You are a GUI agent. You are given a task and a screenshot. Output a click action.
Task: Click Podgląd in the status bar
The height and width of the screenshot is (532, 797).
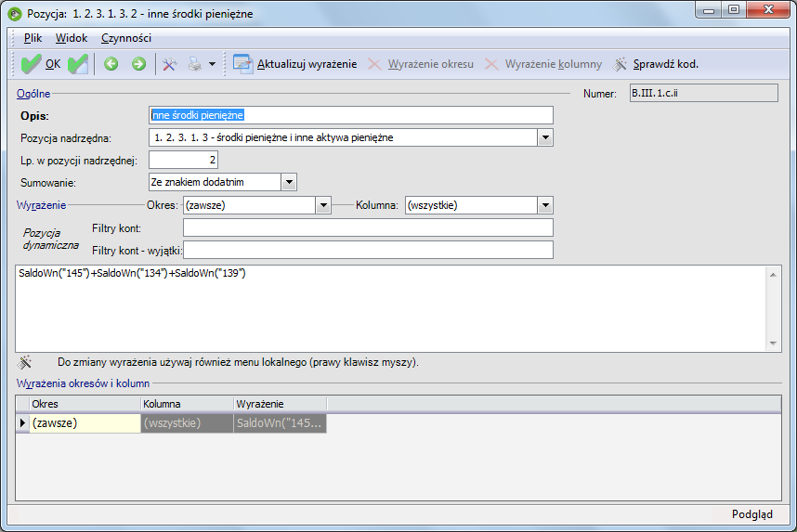pyautogui.click(x=751, y=514)
